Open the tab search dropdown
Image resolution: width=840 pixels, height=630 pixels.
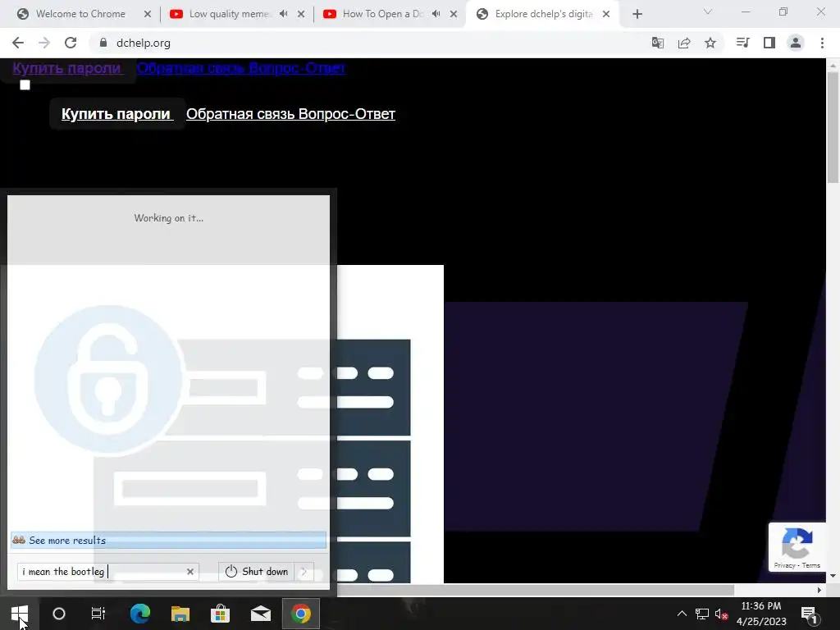708,11
